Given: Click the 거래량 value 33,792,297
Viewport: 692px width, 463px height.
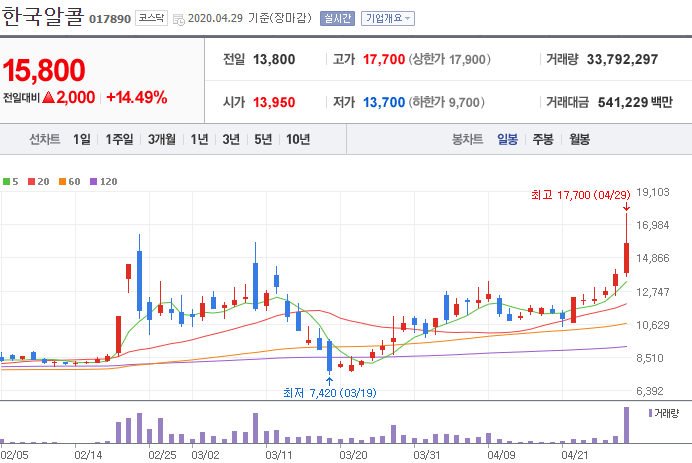Looking at the screenshot, I should tap(622, 59).
